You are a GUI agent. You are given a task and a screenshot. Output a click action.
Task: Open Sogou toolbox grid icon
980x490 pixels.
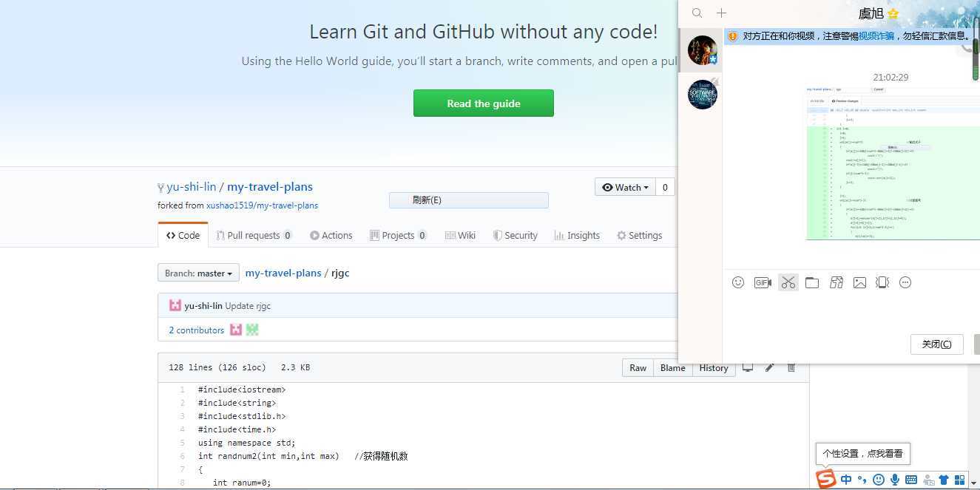pyautogui.click(x=960, y=480)
